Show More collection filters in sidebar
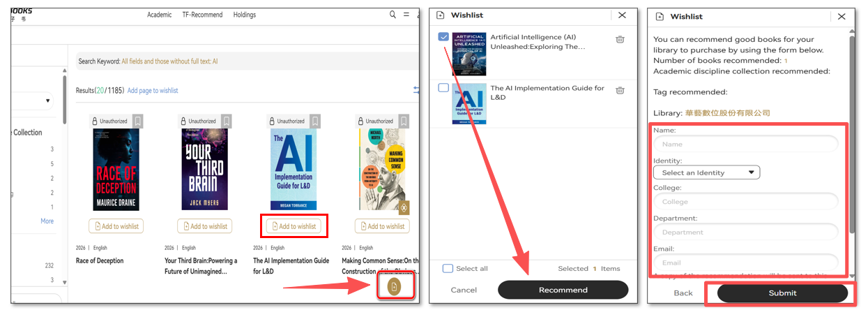Image resolution: width=868 pixels, height=310 pixels. pyautogui.click(x=47, y=221)
